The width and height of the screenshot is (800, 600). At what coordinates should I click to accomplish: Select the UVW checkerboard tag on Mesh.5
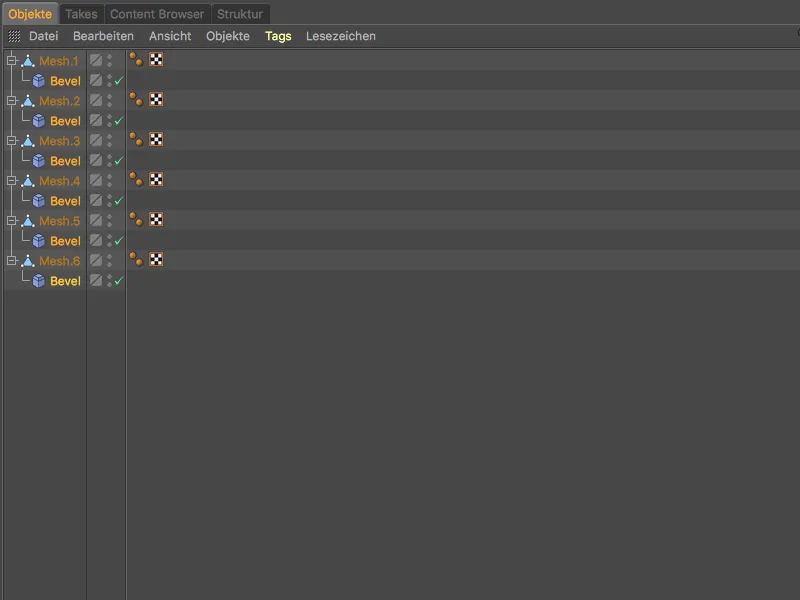tap(156, 219)
